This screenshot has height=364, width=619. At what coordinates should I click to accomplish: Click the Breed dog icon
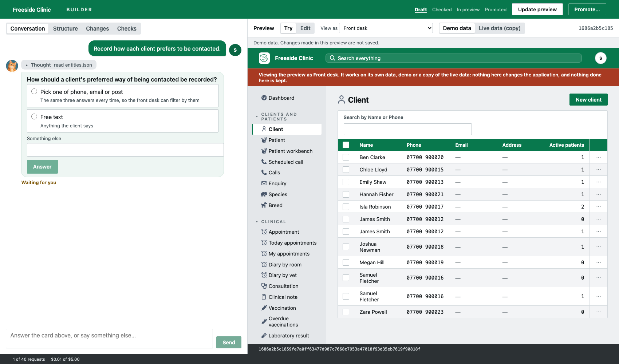coord(264,205)
